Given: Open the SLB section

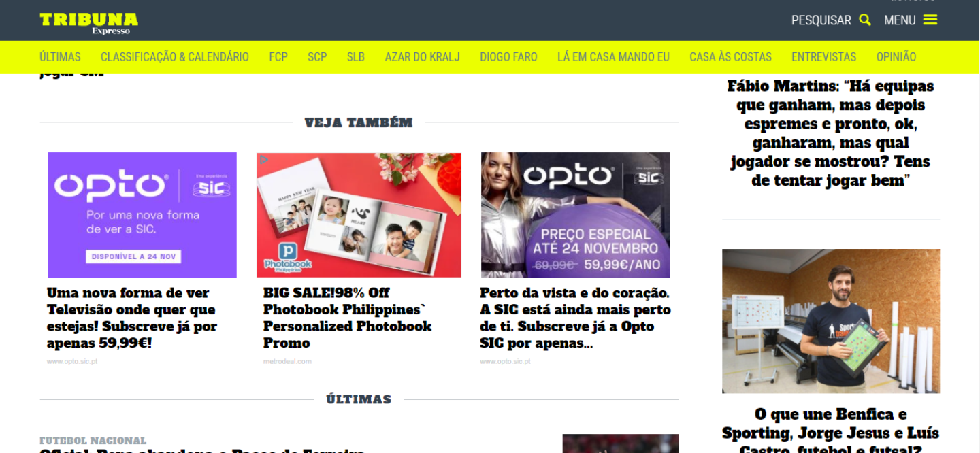Looking at the screenshot, I should coord(356,57).
